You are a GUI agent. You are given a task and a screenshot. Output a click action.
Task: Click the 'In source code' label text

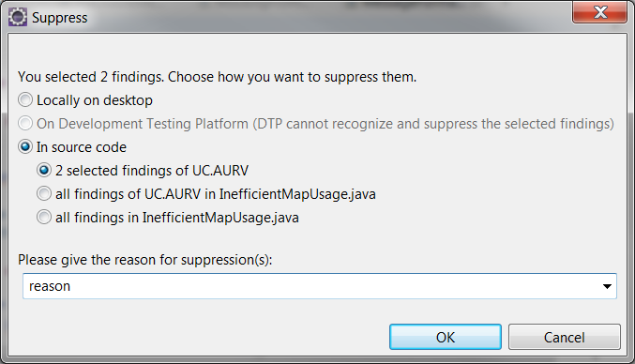[82, 147]
